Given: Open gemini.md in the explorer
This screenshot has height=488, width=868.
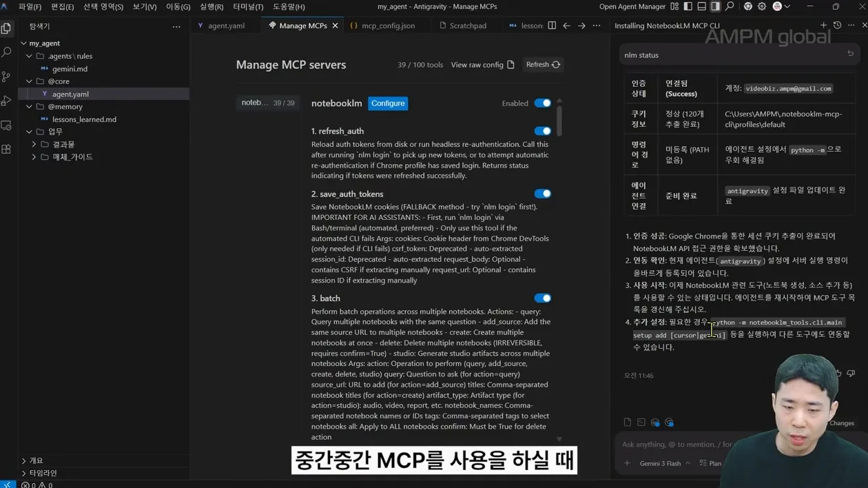Looking at the screenshot, I should point(70,69).
